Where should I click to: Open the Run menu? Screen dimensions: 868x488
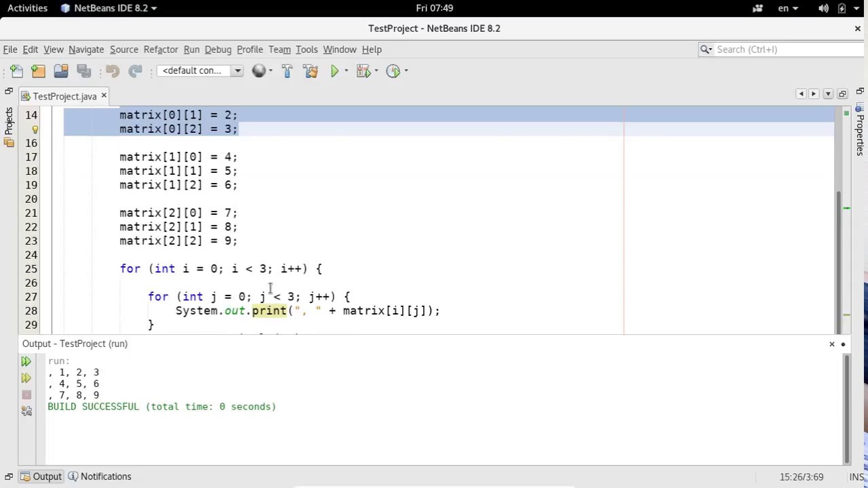coord(191,49)
